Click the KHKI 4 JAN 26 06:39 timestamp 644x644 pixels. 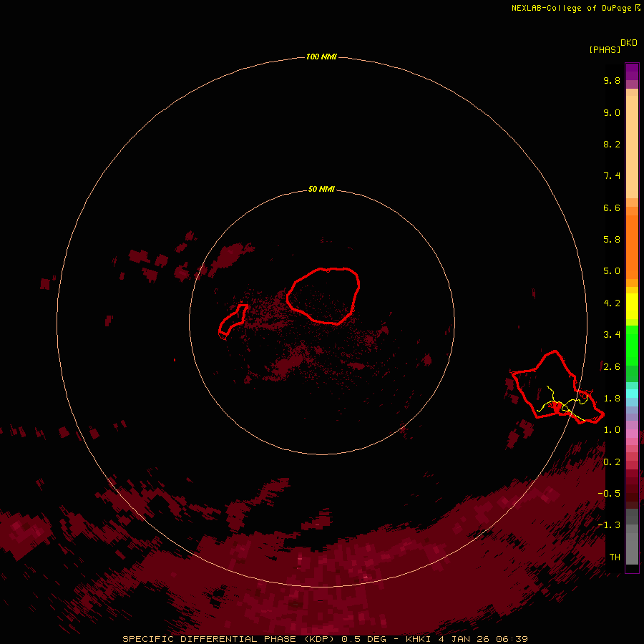[467, 639]
